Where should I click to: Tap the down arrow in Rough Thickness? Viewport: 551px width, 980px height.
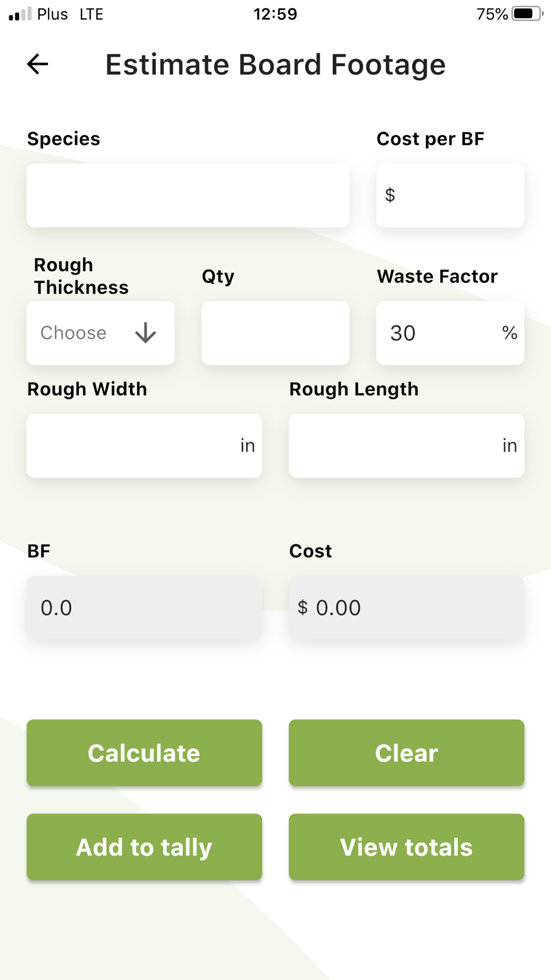pos(145,333)
